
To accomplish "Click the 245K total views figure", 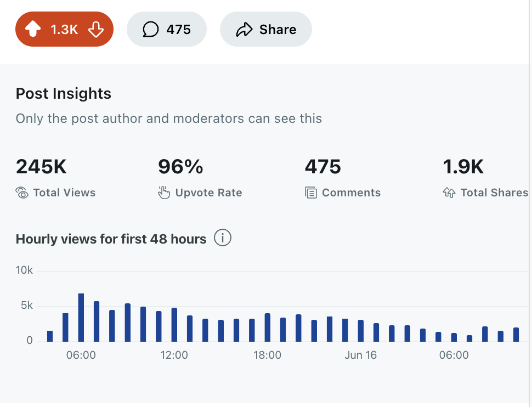I will click(41, 167).
